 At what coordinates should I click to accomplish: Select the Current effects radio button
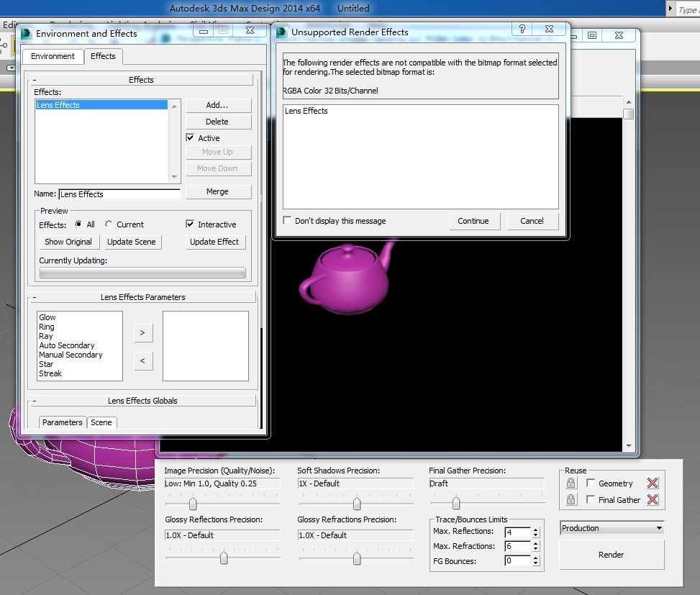click(x=109, y=224)
